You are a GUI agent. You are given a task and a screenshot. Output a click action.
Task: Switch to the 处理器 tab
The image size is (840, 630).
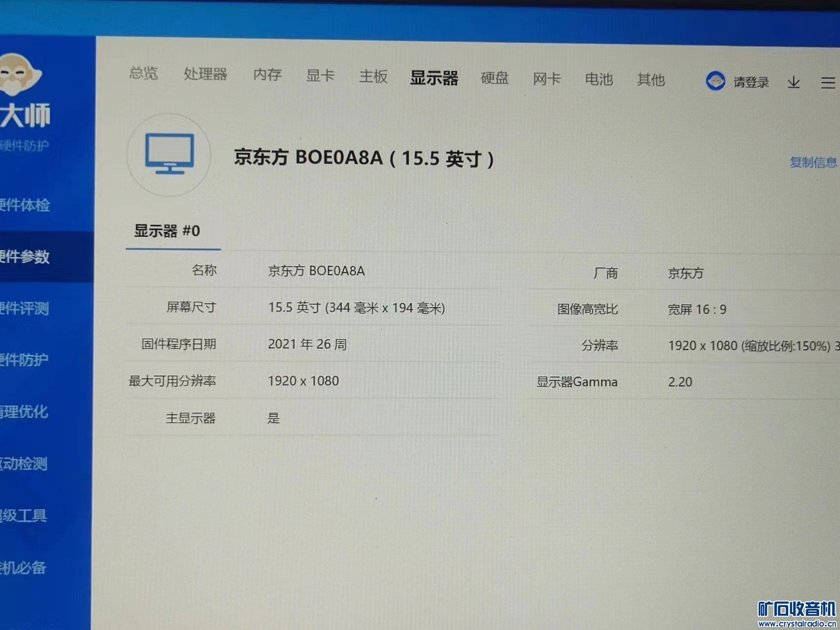tap(205, 74)
